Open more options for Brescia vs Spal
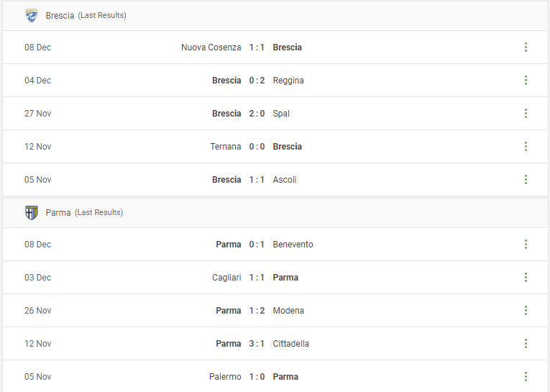The height and width of the screenshot is (392, 550). click(x=526, y=114)
